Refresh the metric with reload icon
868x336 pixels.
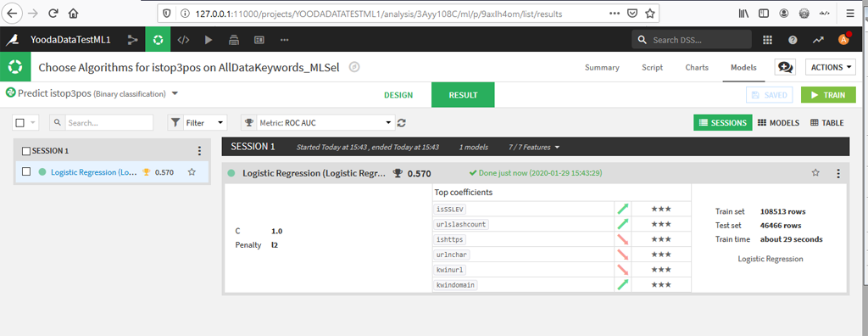[402, 122]
